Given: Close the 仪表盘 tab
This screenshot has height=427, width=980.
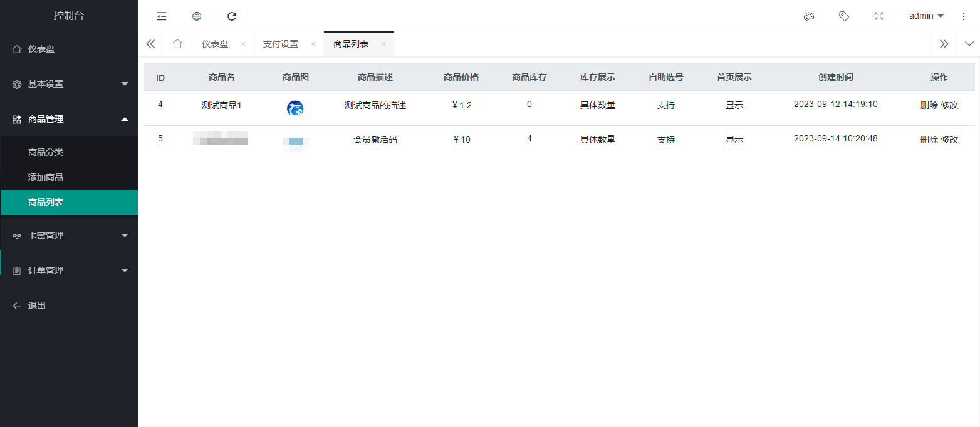Looking at the screenshot, I should point(243,44).
